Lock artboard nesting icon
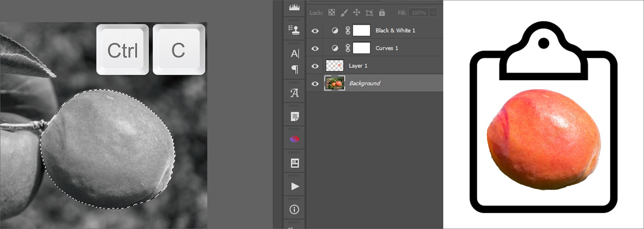Image resolution: width=644 pixels, height=229 pixels. pos(369,13)
